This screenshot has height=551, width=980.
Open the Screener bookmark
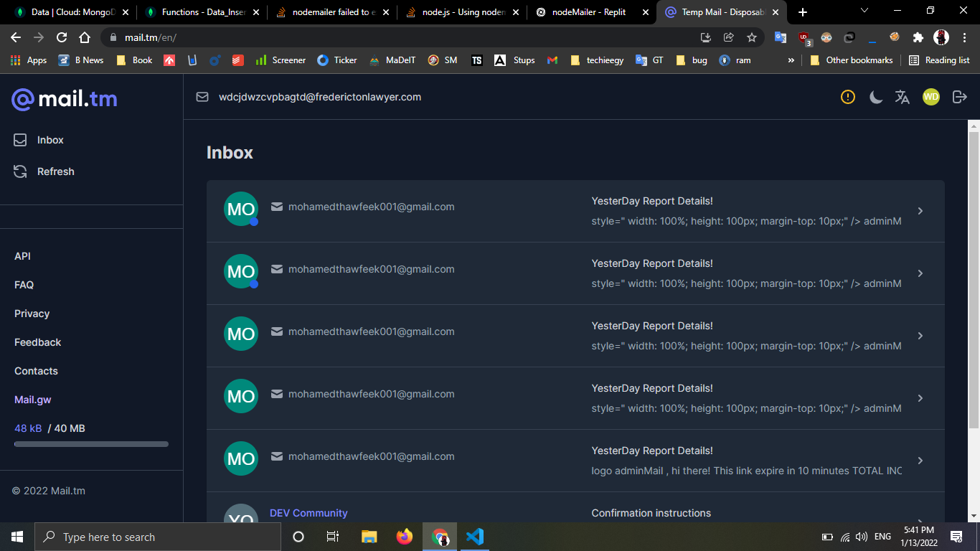[281, 60]
